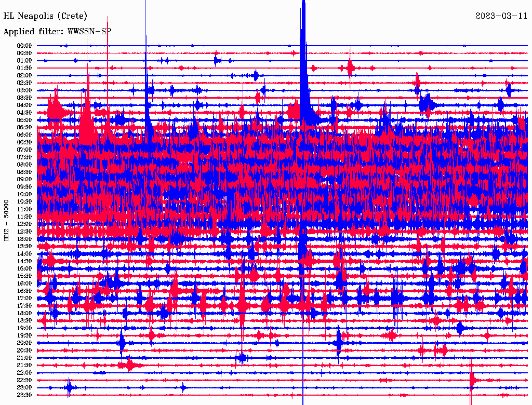Select the 08:30 time label
The height and width of the screenshot is (405, 532).
24,172
